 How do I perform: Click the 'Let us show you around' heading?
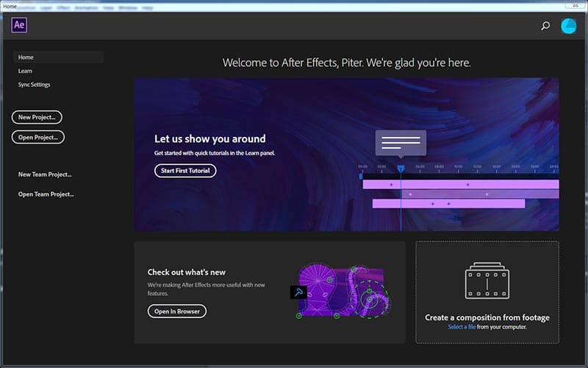[210, 138]
